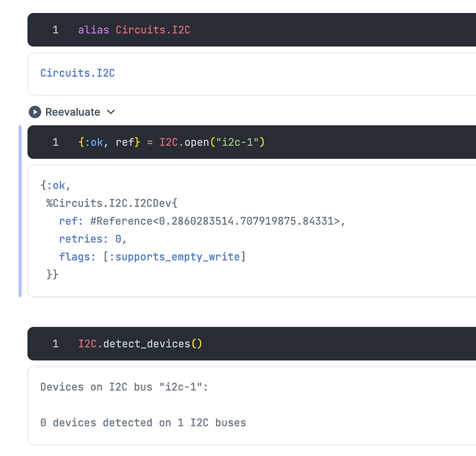The image size is (476, 456).
Task: Click the flags: [:supports_empty_write] output line
Action: coord(152,256)
